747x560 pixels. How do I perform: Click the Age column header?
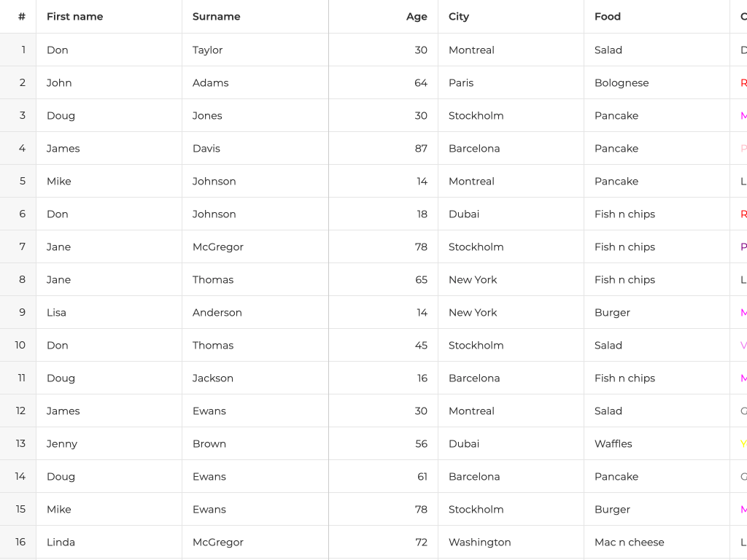coord(417,17)
